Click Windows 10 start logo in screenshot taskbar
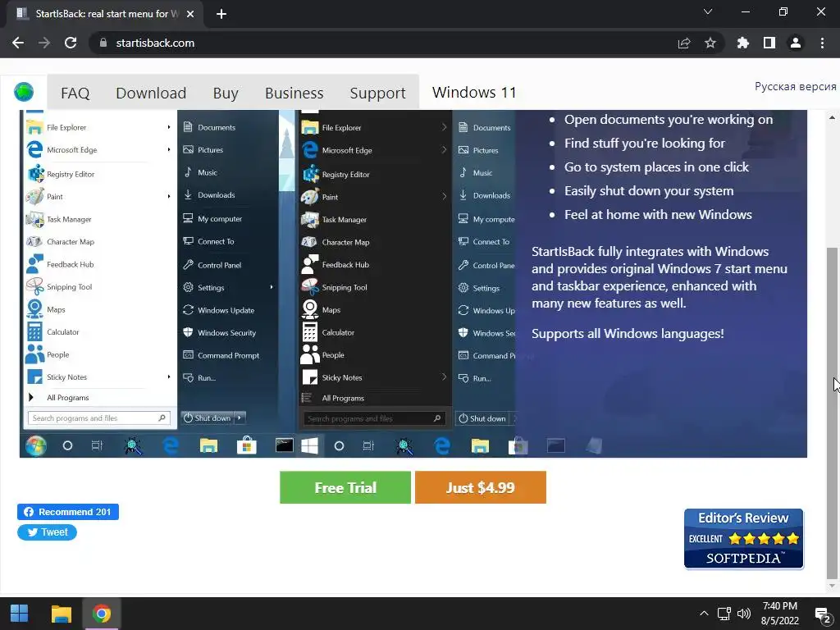This screenshot has width=840, height=630. (x=309, y=445)
